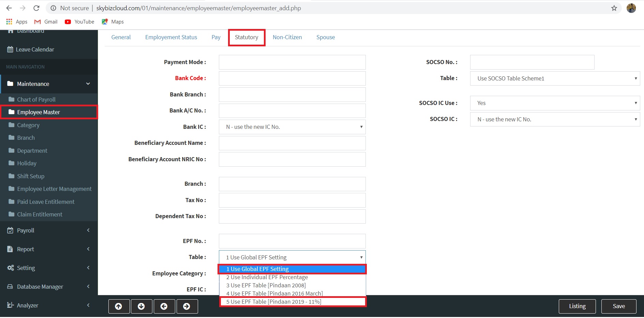This screenshot has width=644, height=318.
Task: Open the YouTube bookmark
Action: point(80,22)
